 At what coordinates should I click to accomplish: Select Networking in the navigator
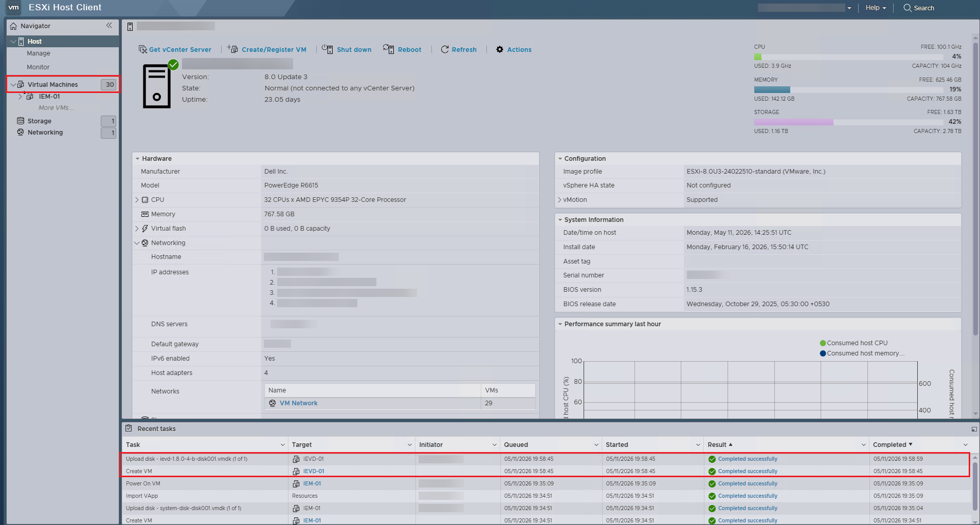pyautogui.click(x=45, y=133)
